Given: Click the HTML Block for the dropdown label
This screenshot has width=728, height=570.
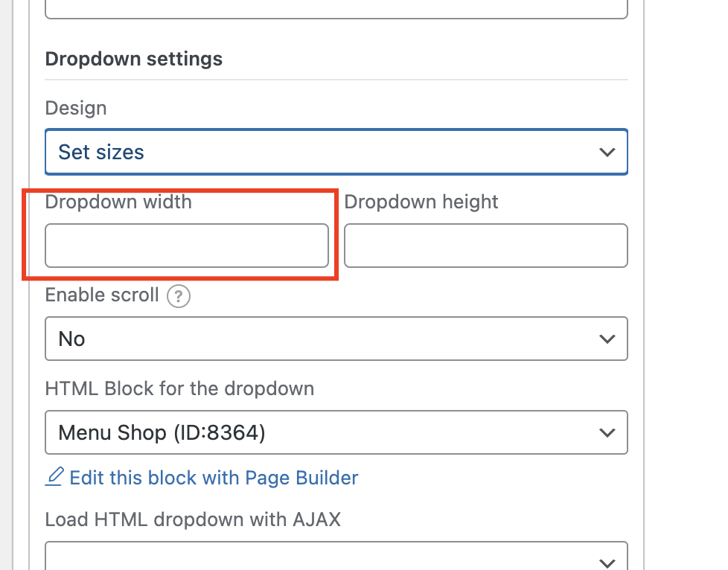Looking at the screenshot, I should [179, 388].
